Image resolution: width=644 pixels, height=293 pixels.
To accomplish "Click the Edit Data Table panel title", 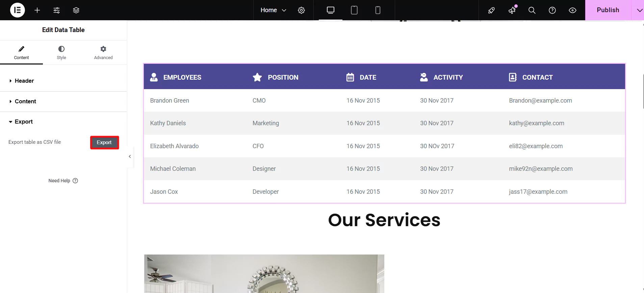I will (x=63, y=30).
